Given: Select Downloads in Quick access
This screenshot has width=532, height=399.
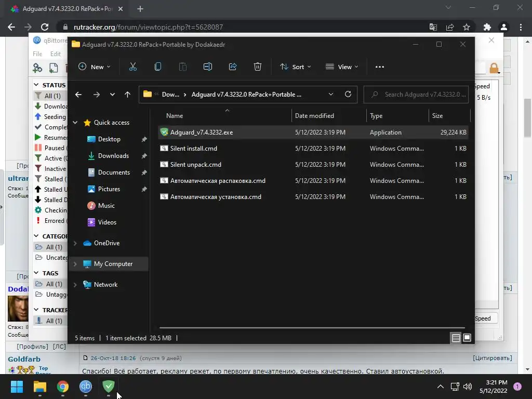Looking at the screenshot, I should (x=113, y=156).
